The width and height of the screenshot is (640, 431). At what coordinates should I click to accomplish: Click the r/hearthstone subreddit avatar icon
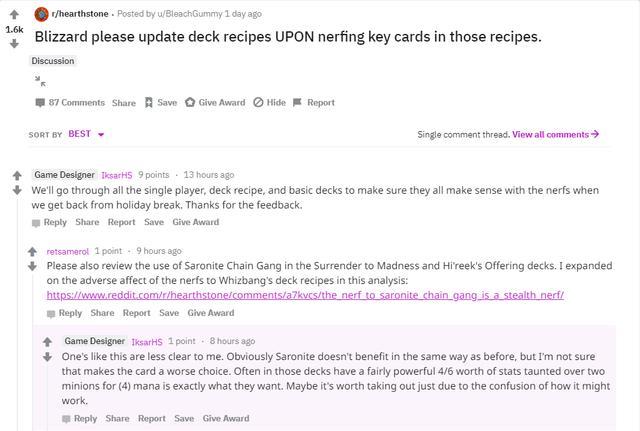click(42, 14)
